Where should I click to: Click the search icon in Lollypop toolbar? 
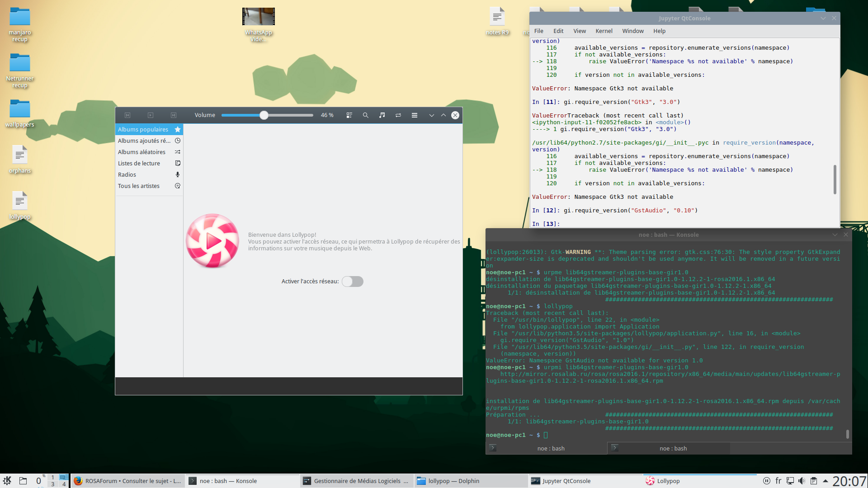(x=365, y=115)
